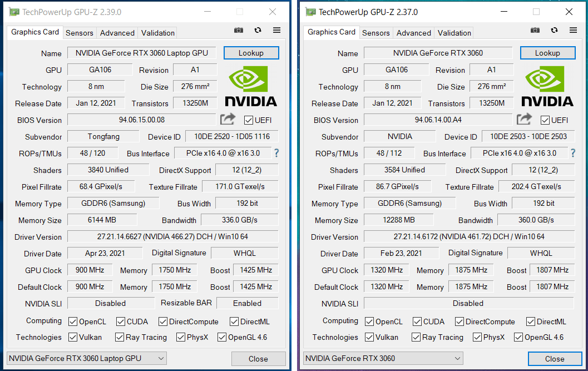Click Driver Date field Apr 23, 2021
This screenshot has width=588, height=371.
[105, 253]
